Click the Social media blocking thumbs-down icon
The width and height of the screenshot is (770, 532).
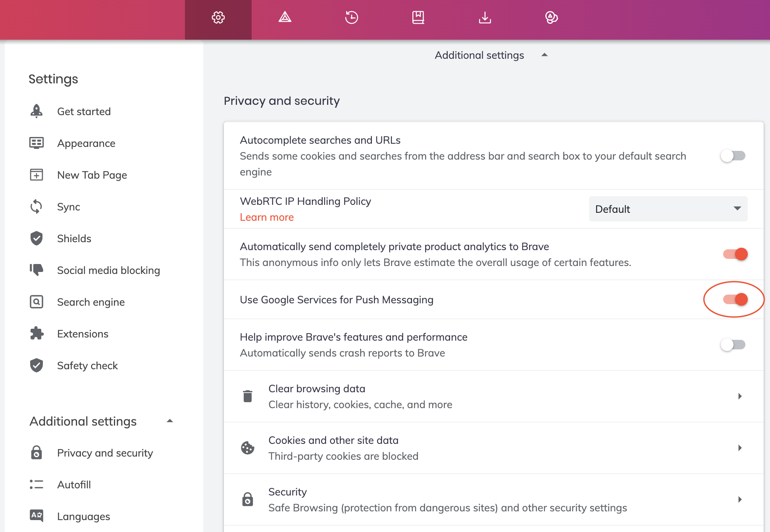37,270
